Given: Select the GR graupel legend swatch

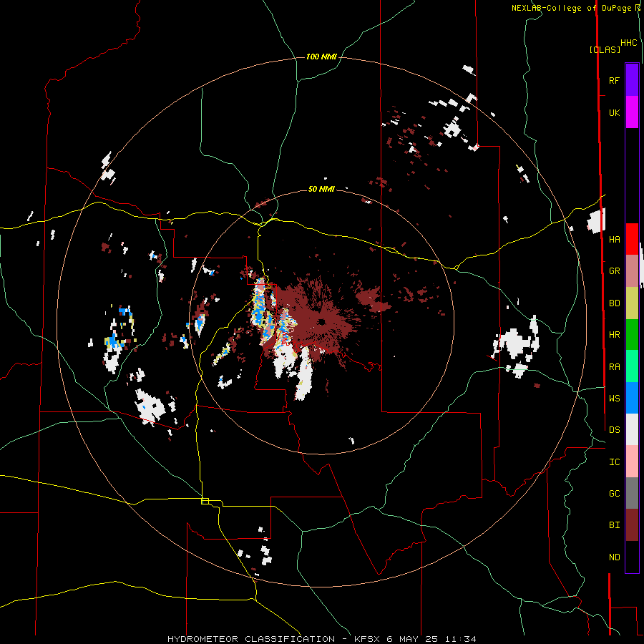Looking at the screenshot, I should (x=632, y=271).
